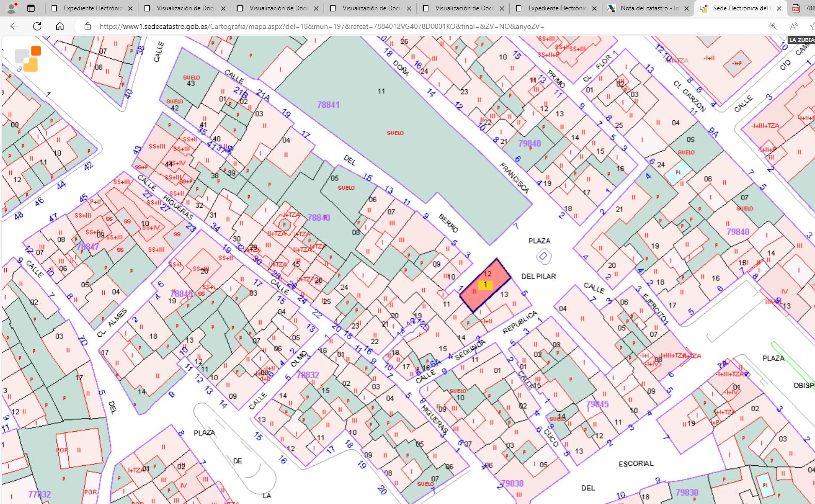Open the browser home page
Viewport: 815px width, 504px height.
pos(60,26)
